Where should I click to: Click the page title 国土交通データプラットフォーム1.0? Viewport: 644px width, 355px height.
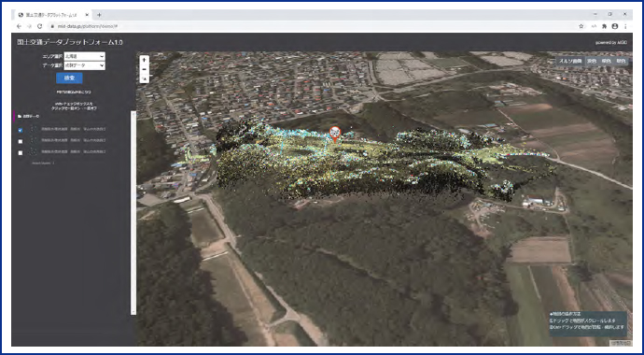point(70,42)
